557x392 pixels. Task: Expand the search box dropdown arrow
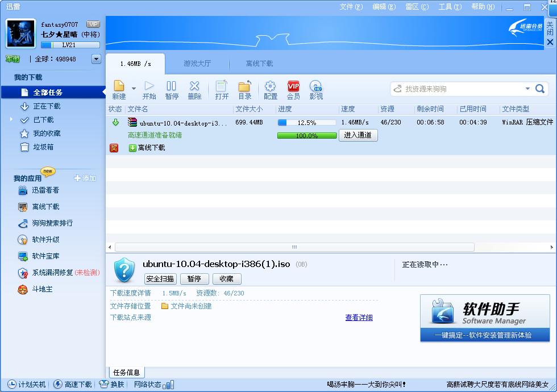(x=527, y=89)
